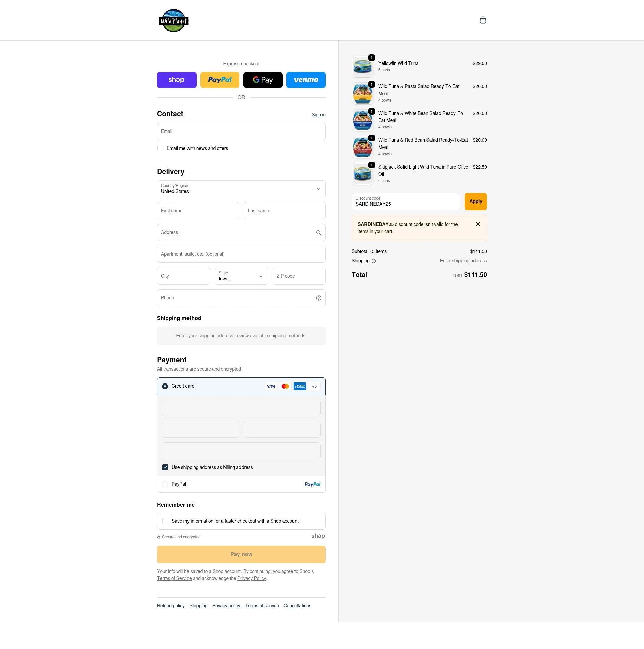The width and height of the screenshot is (644, 649).
Task: Pay with Venmo express checkout
Action: [x=306, y=80]
